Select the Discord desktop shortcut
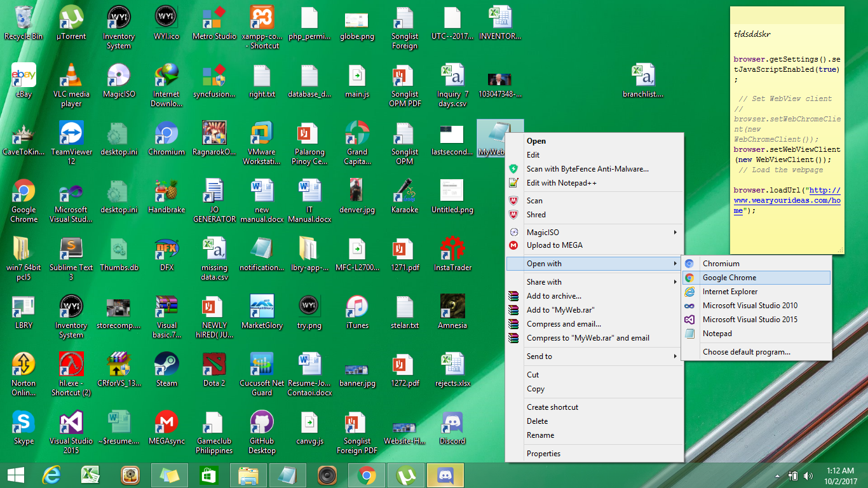868x488 pixels. [452, 428]
